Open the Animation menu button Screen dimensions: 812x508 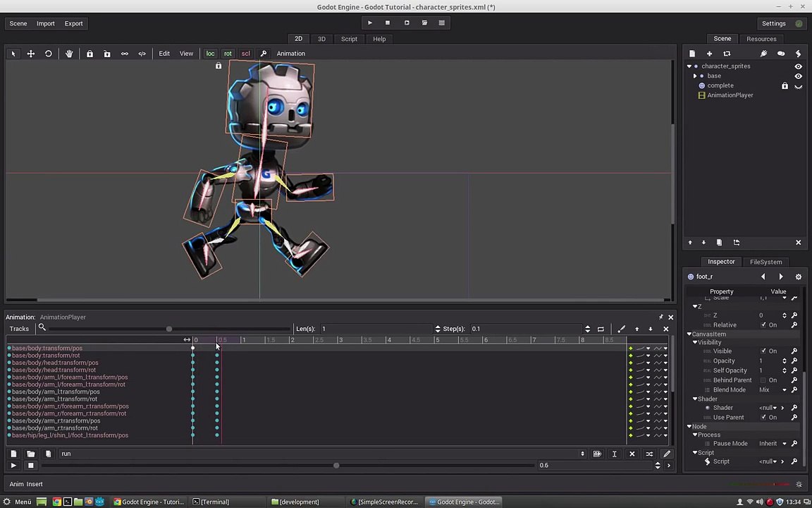290,54
